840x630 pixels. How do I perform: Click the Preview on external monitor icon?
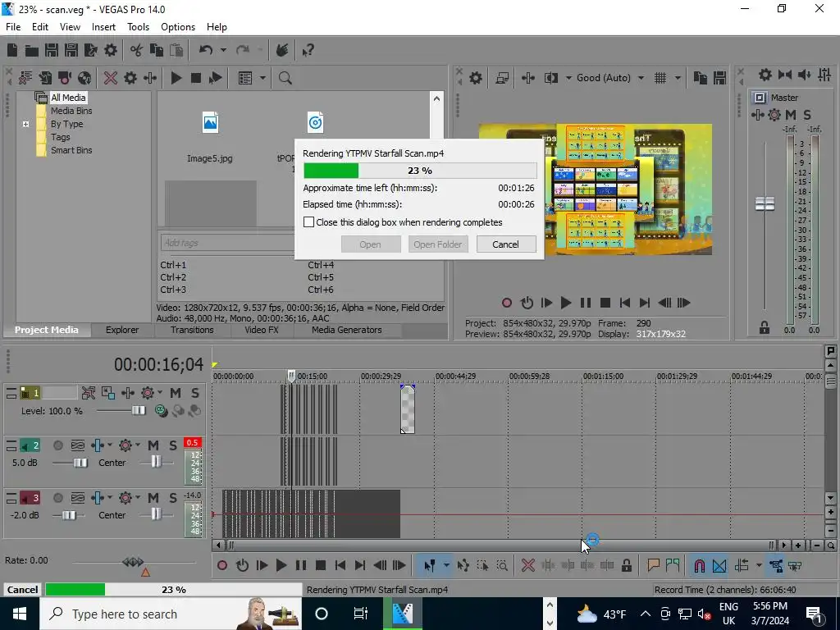coord(502,78)
